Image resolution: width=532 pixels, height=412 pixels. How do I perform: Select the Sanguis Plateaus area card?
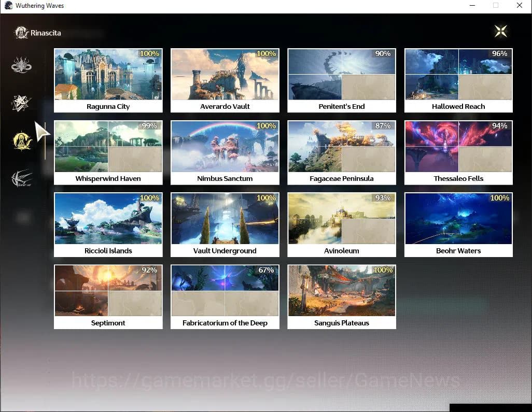click(x=342, y=296)
